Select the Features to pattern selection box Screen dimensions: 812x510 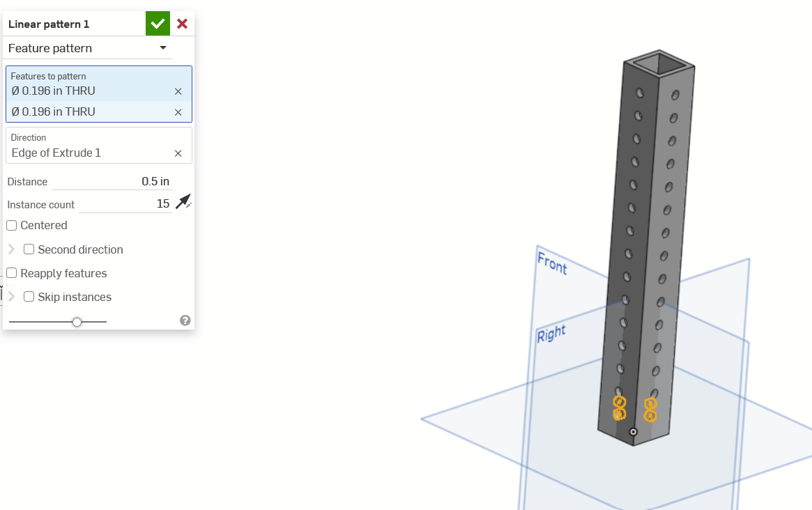coord(99,94)
